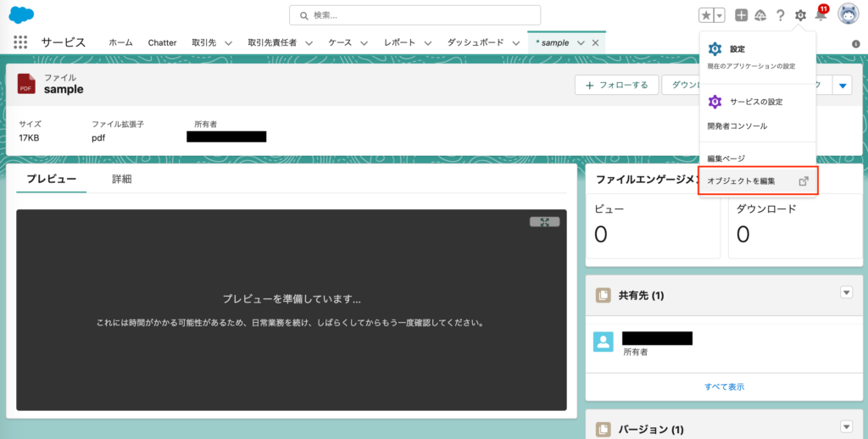
Task: Open the ダッシュボード tab
Action: point(476,42)
